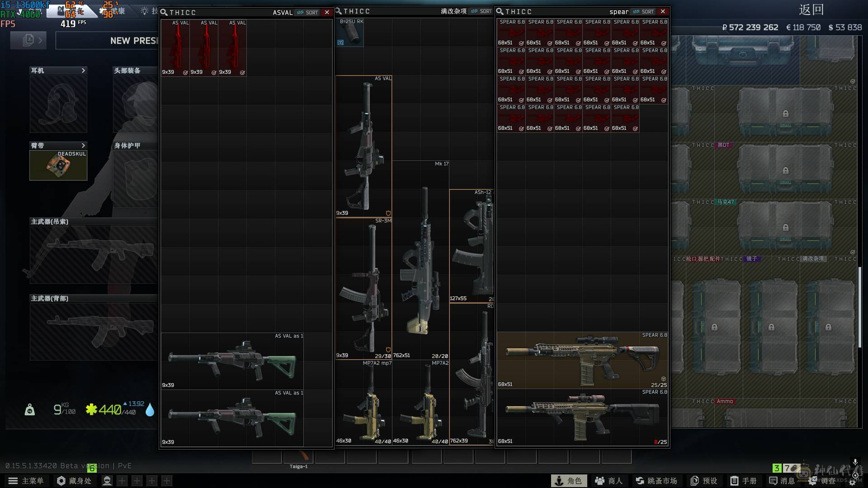The width and height of the screenshot is (868, 488).
Task: Click the empty 头部装备 headwear slot
Action: coord(136,104)
